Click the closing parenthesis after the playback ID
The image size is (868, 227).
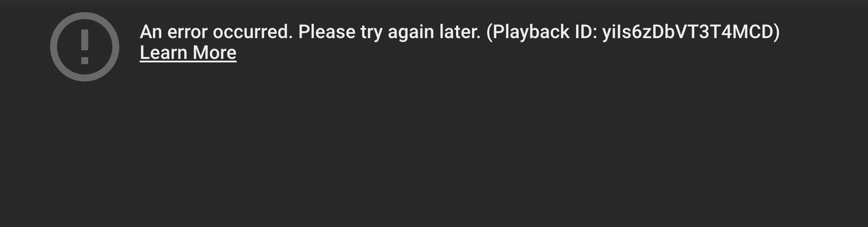click(776, 32)
